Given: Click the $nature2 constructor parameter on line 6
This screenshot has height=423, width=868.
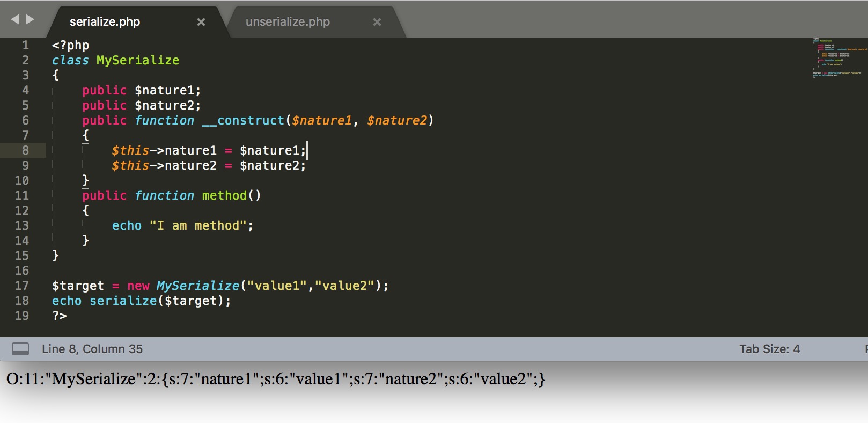Looking at the screenshot, I should click(x=397, y=120).
